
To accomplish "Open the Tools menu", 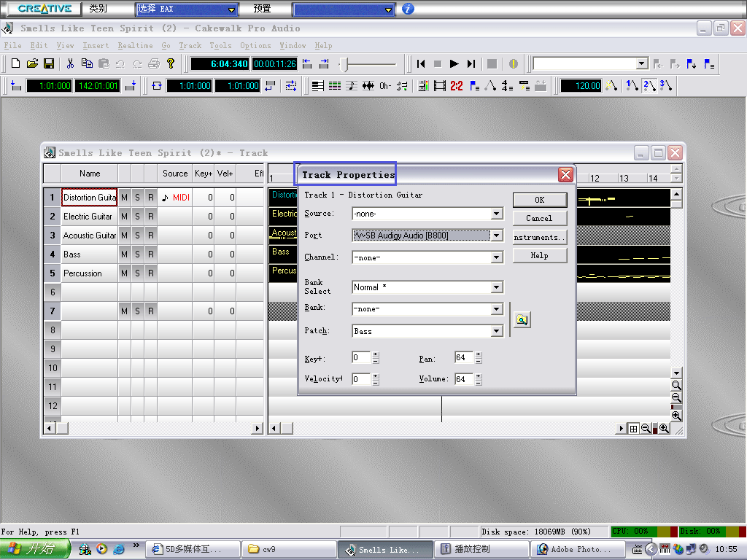I will coord(220,46).
